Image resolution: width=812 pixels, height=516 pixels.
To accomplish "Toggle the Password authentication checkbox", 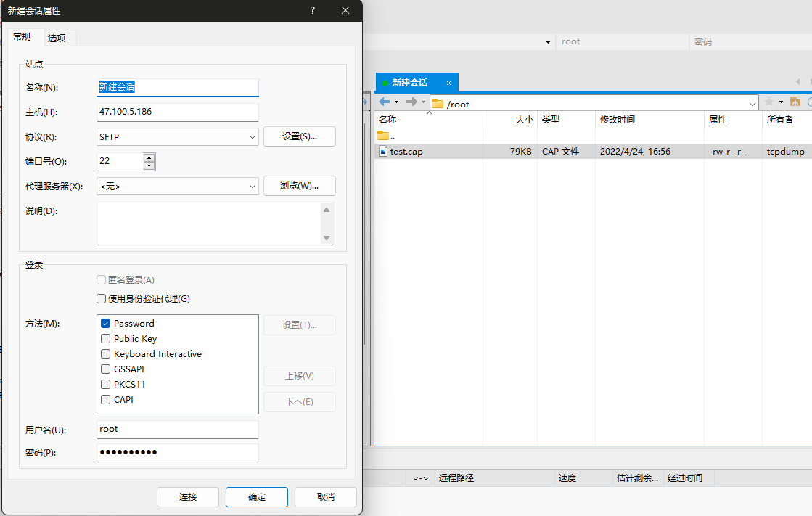I will [x=106, y=324].
